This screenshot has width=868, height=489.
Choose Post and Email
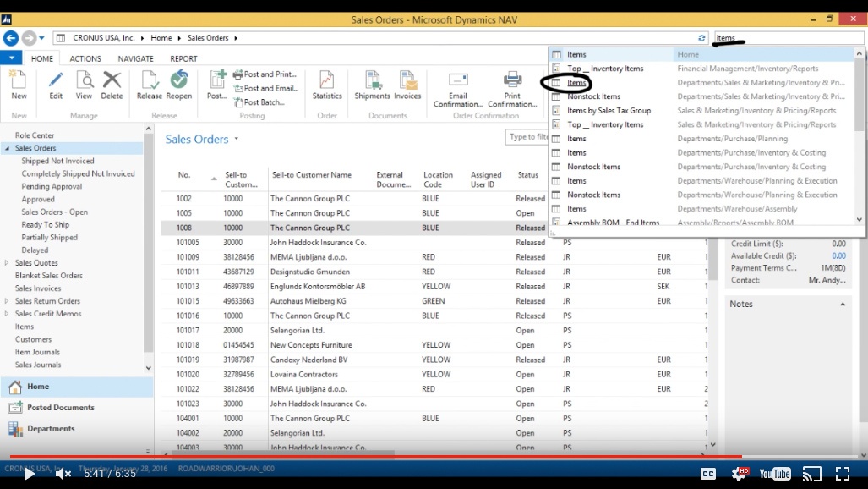(x=266, y=88)
